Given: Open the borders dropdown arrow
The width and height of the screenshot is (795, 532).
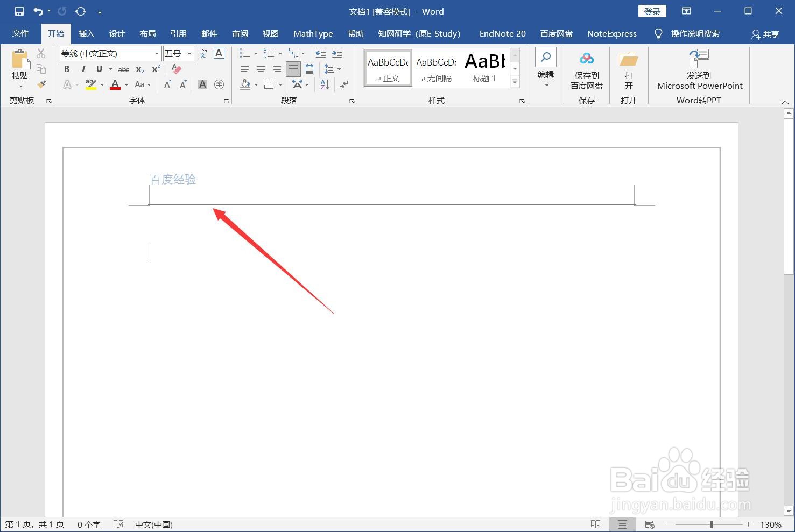Looking at the screenshot, I should pyautogui.click(x=280, y=84).
